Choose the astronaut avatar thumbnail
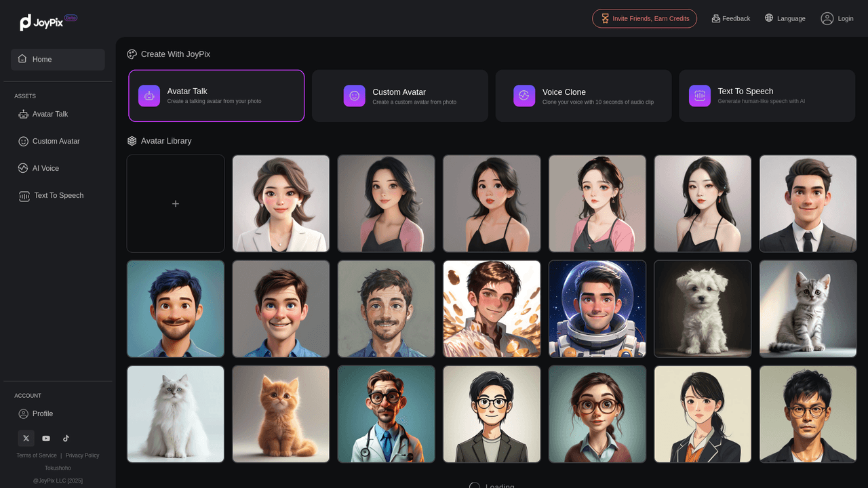The image size is (868, 488). (597, 309)
